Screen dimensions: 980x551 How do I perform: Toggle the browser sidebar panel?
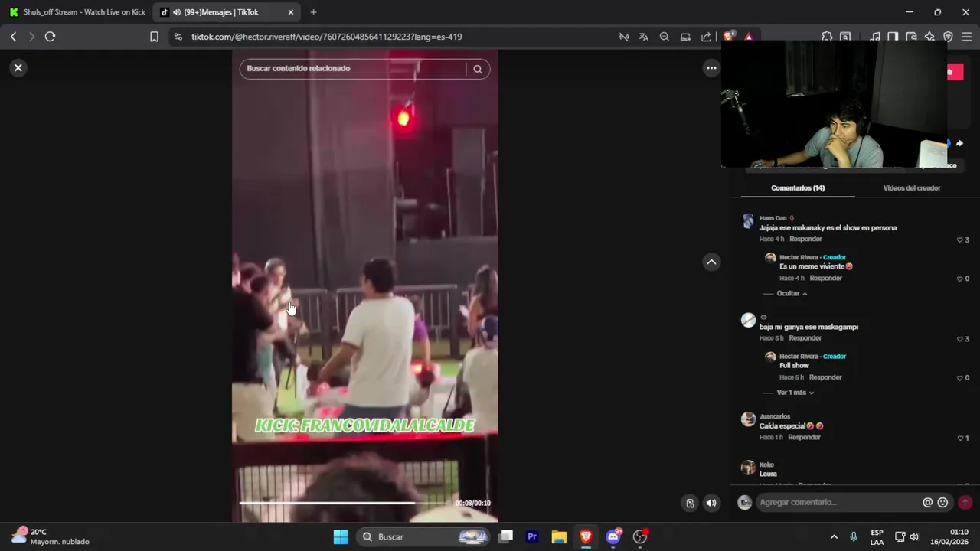pos(893,37)
